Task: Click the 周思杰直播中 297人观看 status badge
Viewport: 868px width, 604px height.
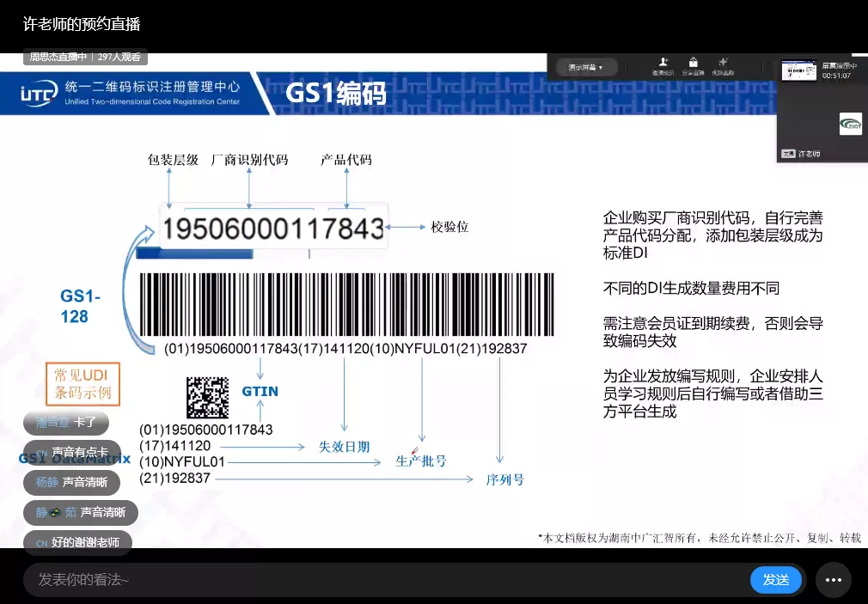Action: 85,57
